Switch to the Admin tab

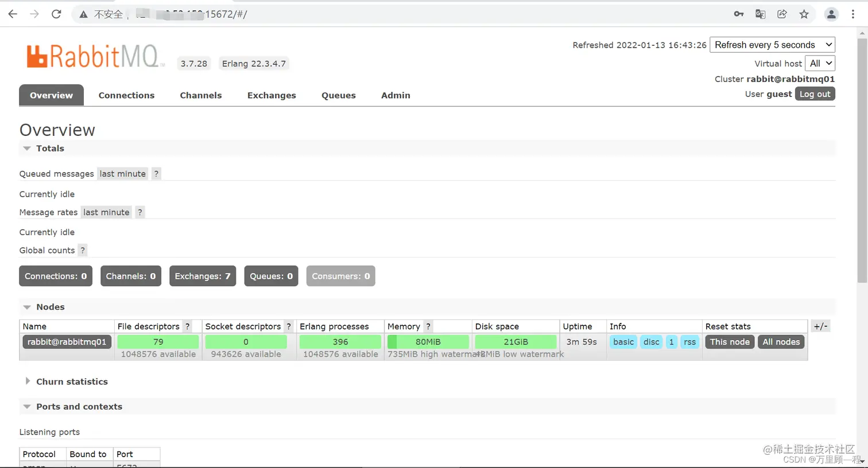396,95
